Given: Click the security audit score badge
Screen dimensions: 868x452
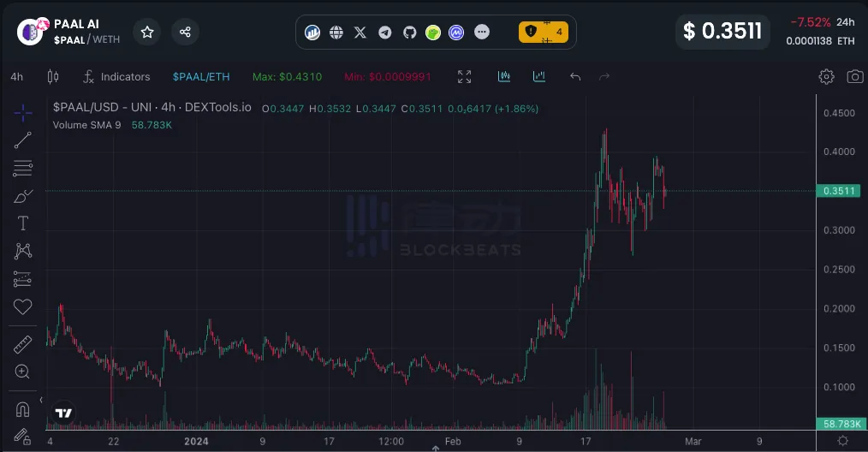Looking at the screenshot, I should pos(543,33).
